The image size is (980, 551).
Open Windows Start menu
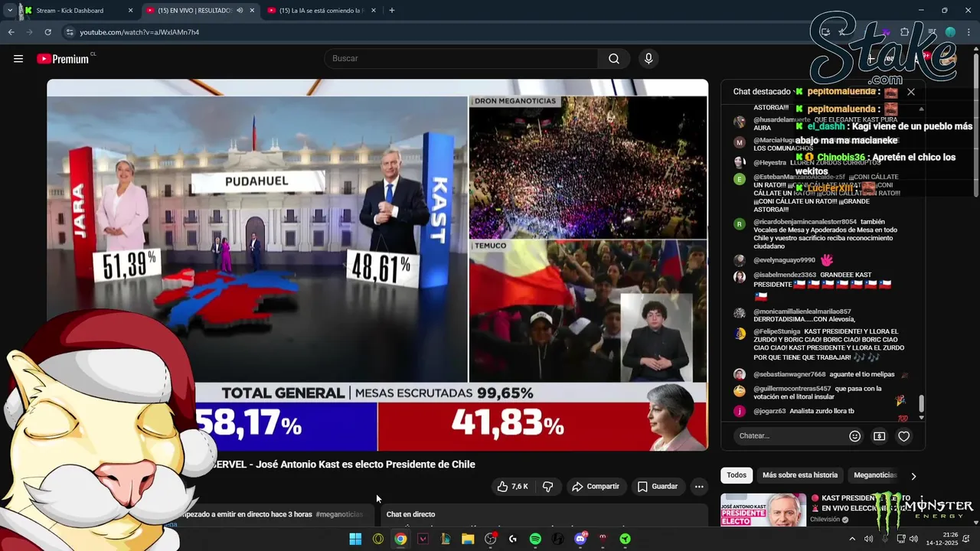click(x=355, y=539)
